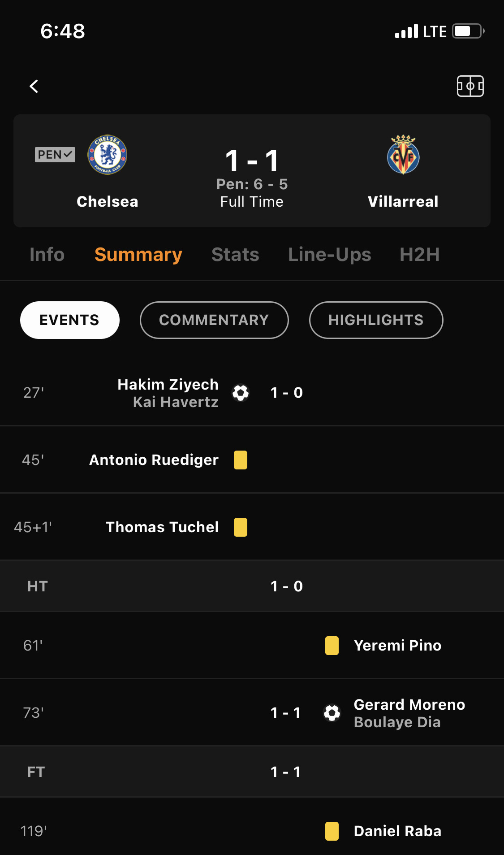Select the EVENTS filter pill
Image resolution: width=504 pixels, height=855 pixels.
pos(70,320)
